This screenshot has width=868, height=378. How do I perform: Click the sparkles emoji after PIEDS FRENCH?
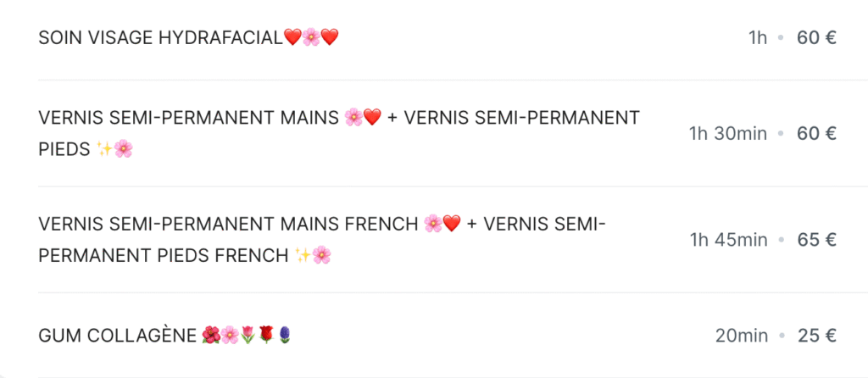(x=303, y=255)
